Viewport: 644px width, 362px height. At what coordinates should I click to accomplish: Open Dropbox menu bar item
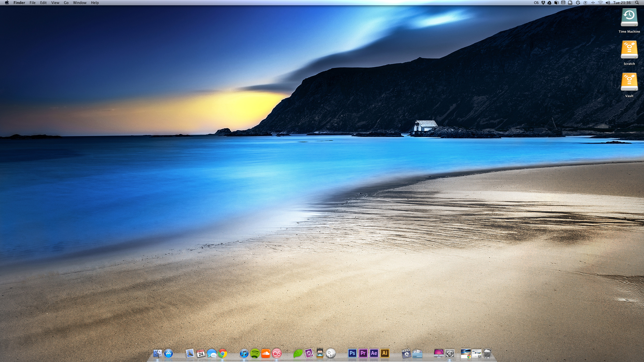(543, 3)
